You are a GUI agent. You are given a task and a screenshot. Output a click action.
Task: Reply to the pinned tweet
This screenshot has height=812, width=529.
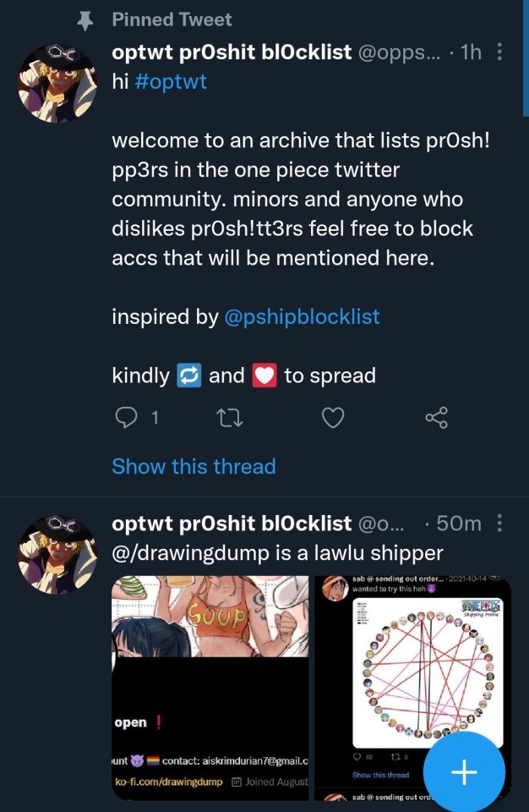pos(126,417)
